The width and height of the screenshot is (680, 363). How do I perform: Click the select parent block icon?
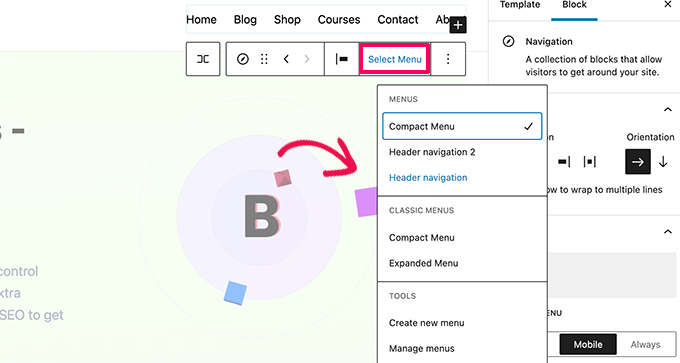[203, 59]
